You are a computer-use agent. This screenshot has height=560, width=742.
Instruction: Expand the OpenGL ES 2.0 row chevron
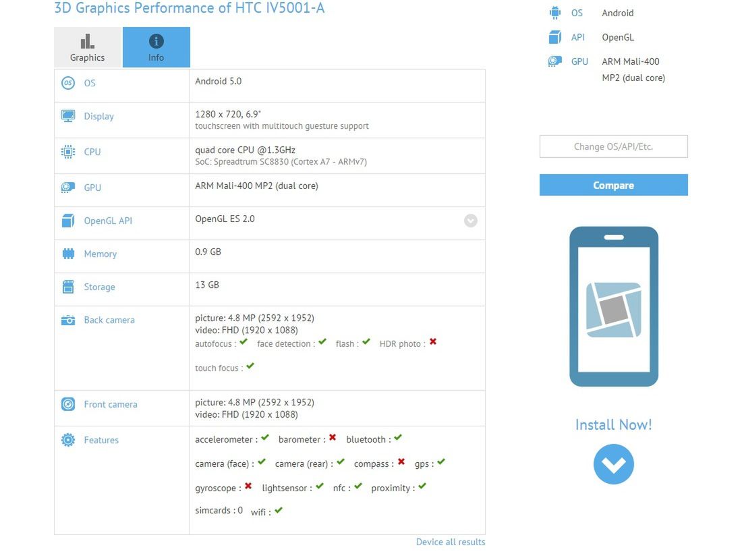click(470, 221)
